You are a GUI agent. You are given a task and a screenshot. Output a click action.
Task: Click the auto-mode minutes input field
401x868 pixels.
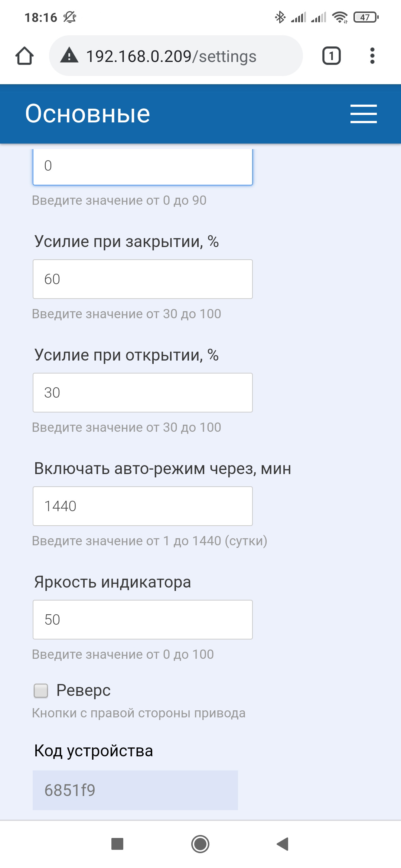click(143, 506)
